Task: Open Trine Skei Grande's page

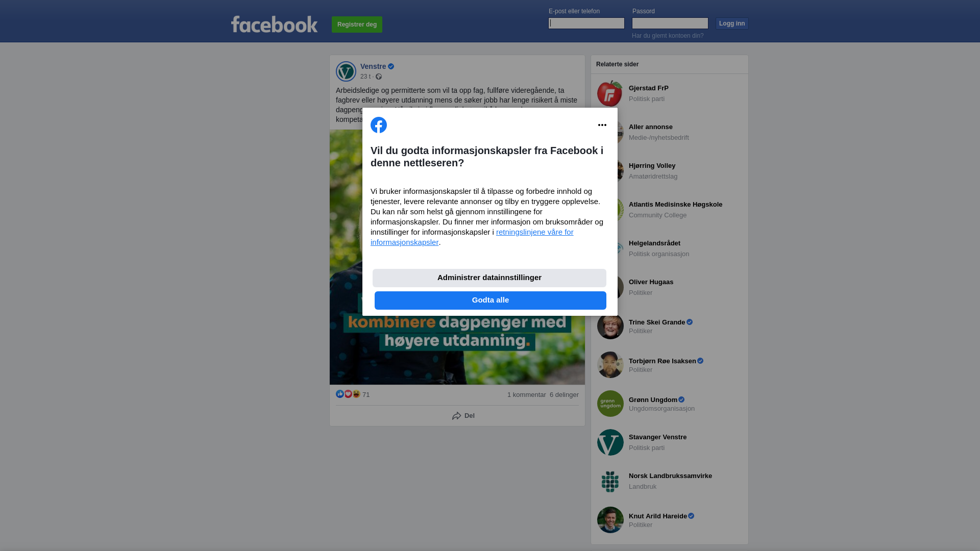Action: tap(657, 322)
